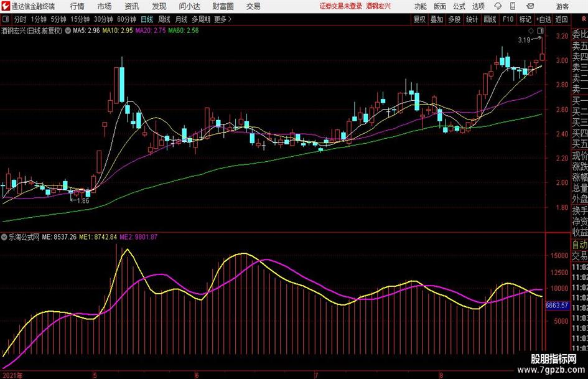This screenshot has width=588, height=379.
Task: Click the month 6 timeline marker
Action: tap(197, 375)
